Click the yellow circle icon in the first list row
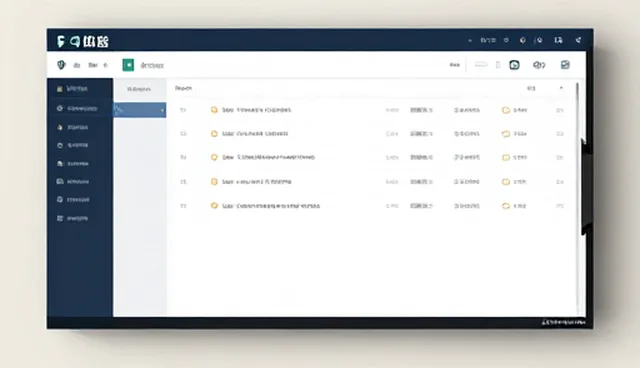This screenshot has height=368, width=640. coord(214,110)
